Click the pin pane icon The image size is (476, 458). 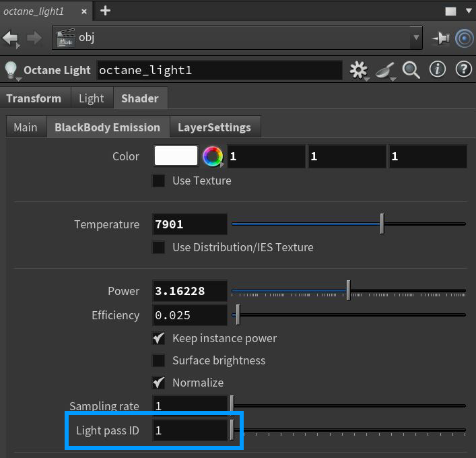click(441, 38)
